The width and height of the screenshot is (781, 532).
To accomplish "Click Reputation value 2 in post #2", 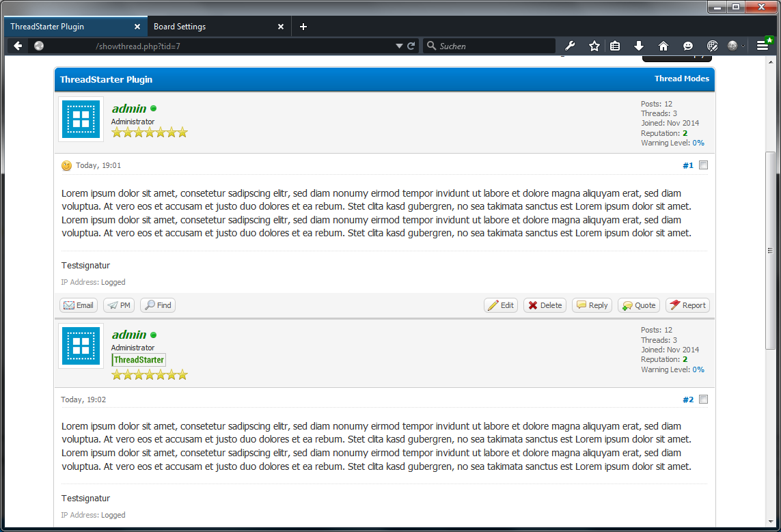I will pyautogui.click(x=685, y=359).
